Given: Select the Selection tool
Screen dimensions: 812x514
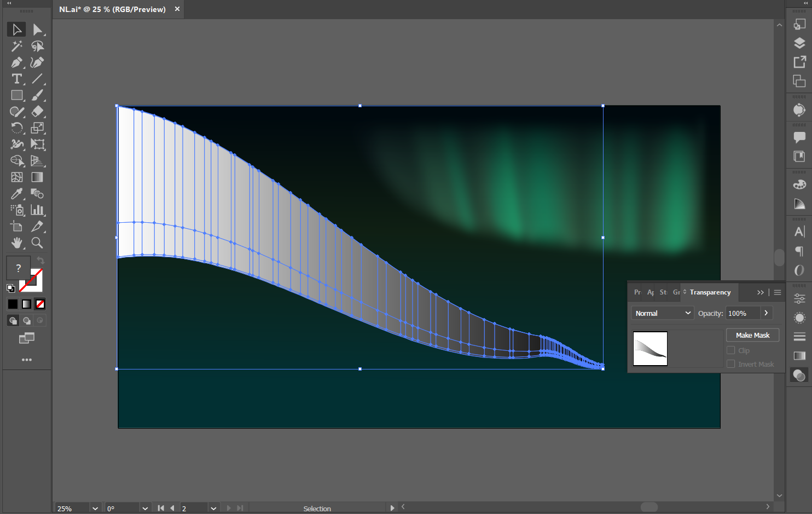Looking at the screenshot, I should pyautogui.click(x=16, y=30).
